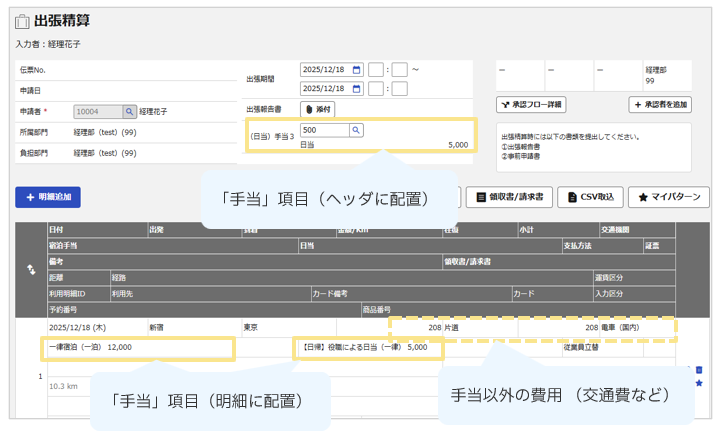The image size is (716, 440).
Task: Click the 経路 column header
Action: (352, 278)
